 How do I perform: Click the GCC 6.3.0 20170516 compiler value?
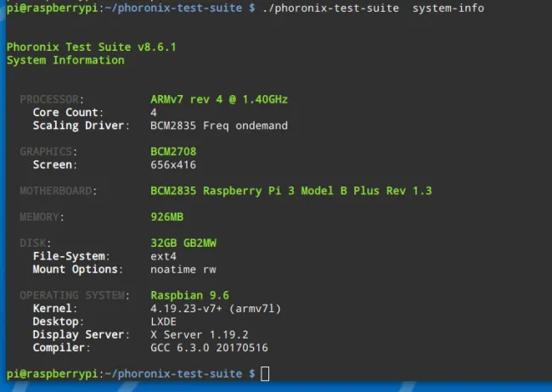click(x=209, y=348)
